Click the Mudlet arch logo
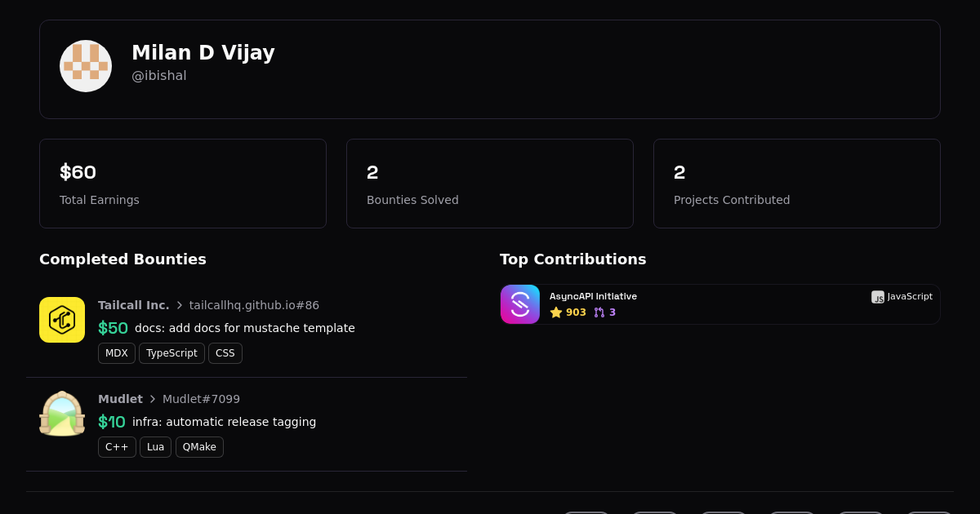 (x=62, y=414)
